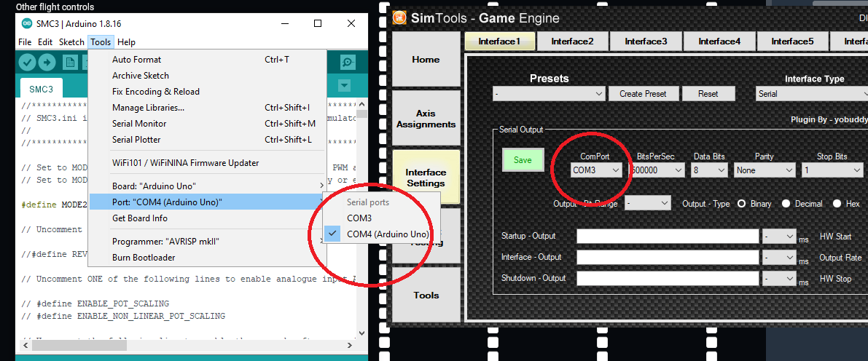
Task: Select Fix Encoding & Reload
Action: point(208,91)
